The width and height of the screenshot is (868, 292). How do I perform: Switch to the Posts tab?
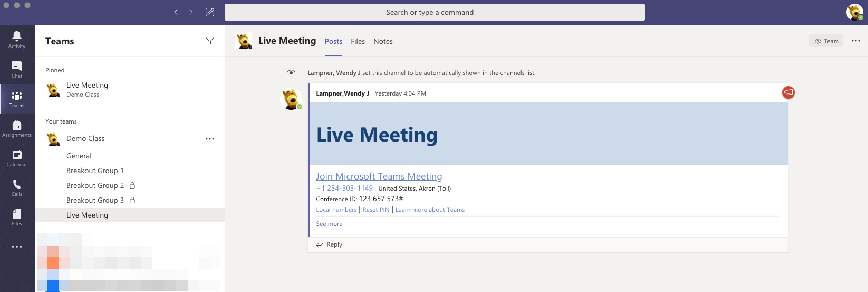click(333, 41)
